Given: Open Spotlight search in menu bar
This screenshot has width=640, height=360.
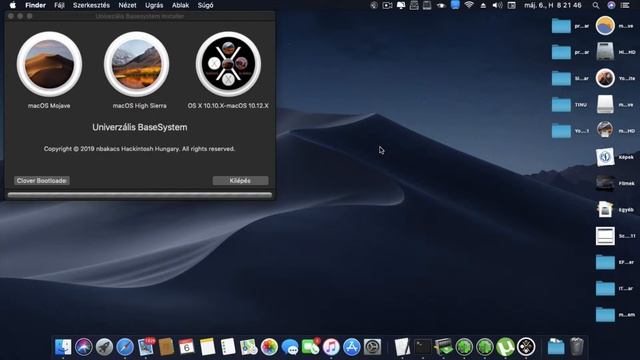Looking at the screenshot, I should [596, 5].
